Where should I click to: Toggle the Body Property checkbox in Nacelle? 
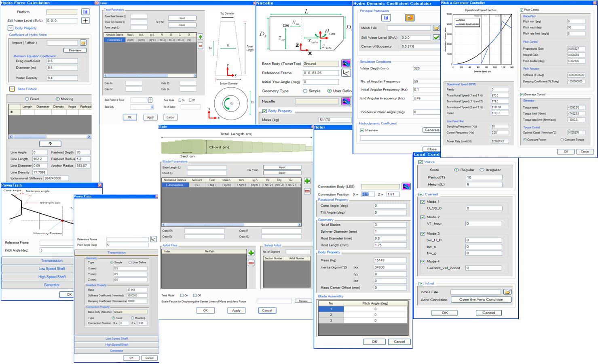264,111
